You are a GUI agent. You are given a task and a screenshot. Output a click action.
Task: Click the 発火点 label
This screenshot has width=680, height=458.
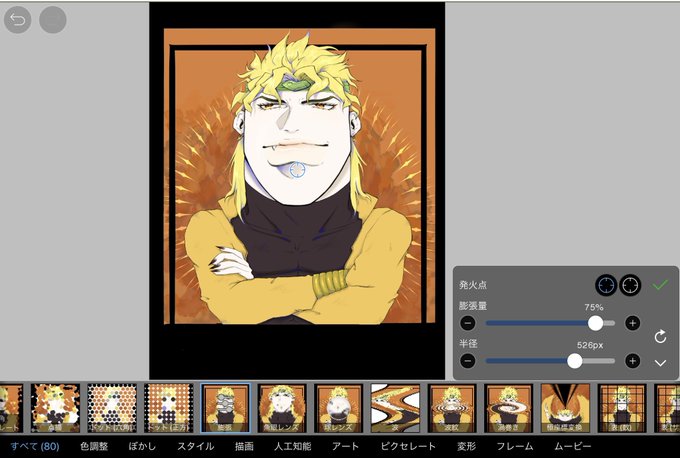pos(473,285)
